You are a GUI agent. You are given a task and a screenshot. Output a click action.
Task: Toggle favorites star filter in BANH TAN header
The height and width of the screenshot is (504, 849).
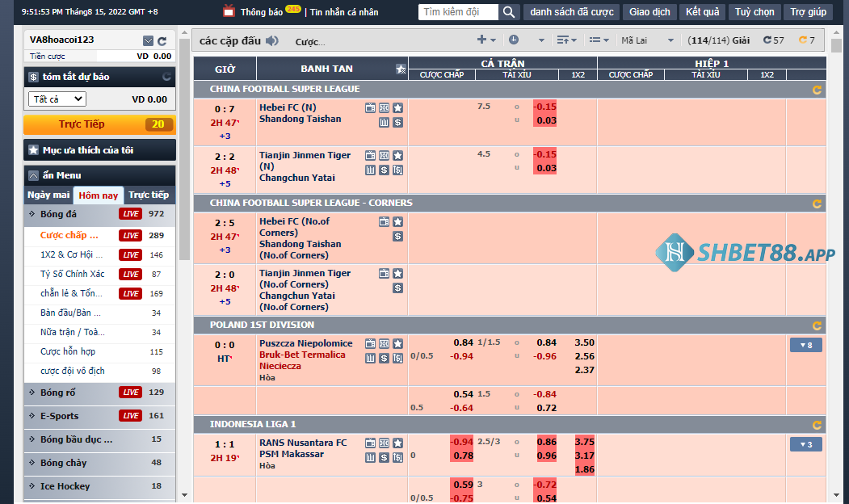pos(401,69)
